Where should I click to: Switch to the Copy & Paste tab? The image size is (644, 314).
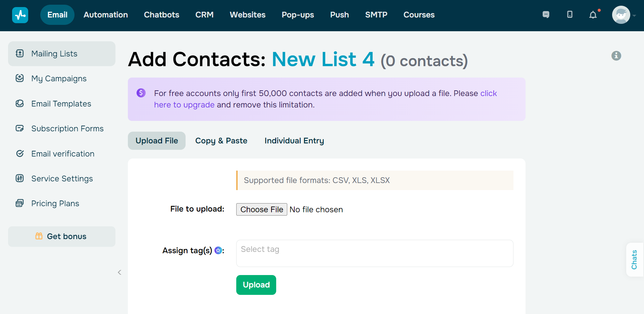(221, 141)
